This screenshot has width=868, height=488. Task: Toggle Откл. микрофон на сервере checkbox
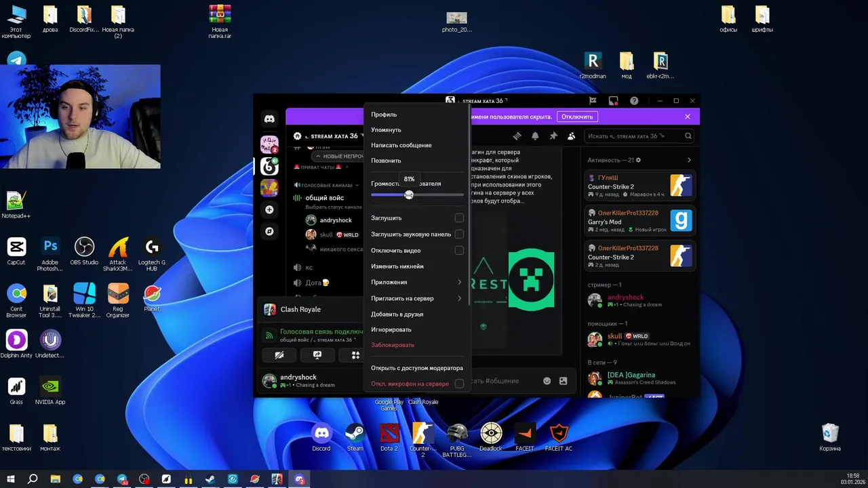[459, 384]
